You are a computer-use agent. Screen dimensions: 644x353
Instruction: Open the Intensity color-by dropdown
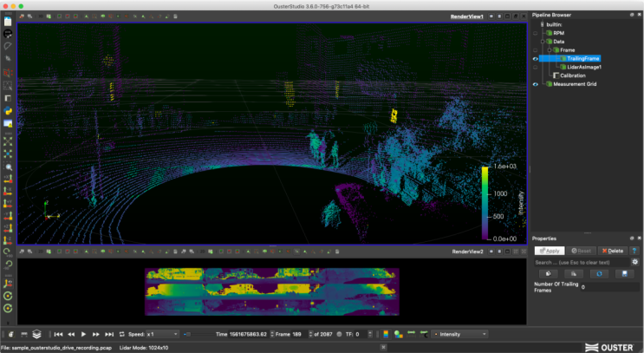click(459, 335)
